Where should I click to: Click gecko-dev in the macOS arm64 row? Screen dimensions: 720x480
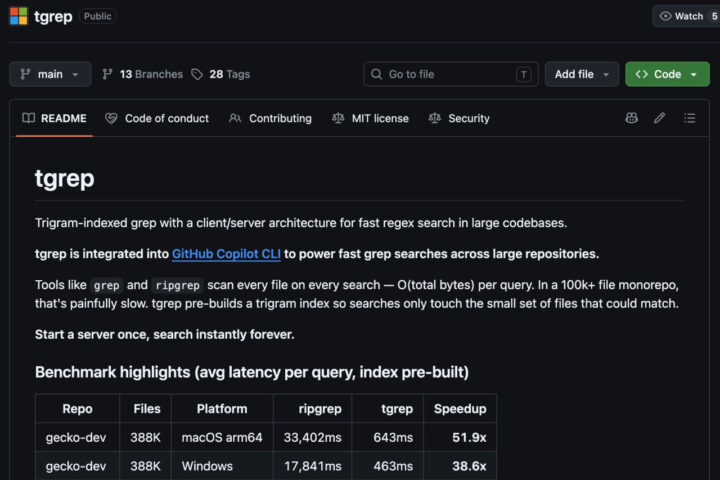(76, 437)
